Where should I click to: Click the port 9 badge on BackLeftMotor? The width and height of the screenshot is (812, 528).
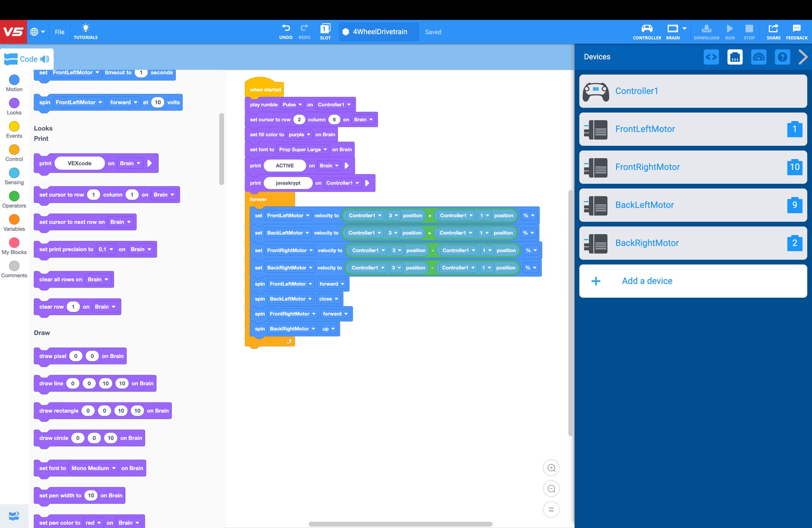click(795, 205)
